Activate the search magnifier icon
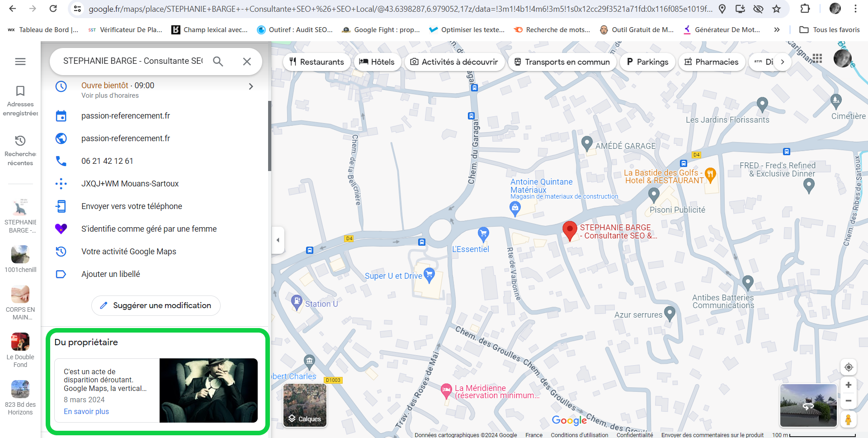The image size is (868, 438). (218, 61)
